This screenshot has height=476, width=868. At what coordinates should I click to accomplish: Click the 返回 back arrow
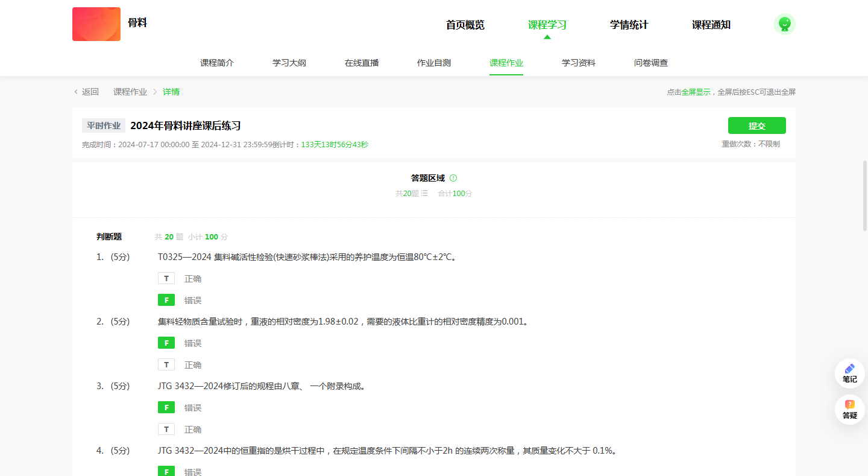77,92
